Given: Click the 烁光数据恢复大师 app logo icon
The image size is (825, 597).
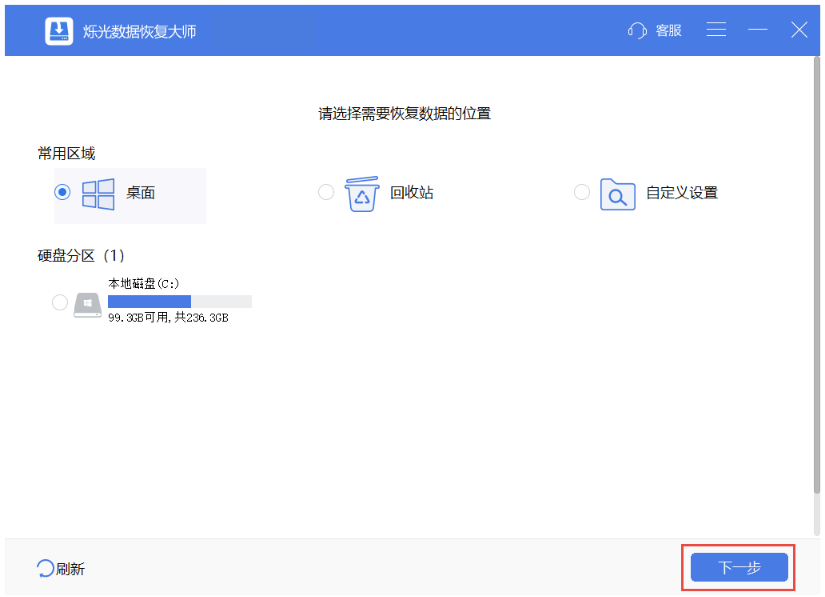Looking at the screenshot, I should 59,29.
